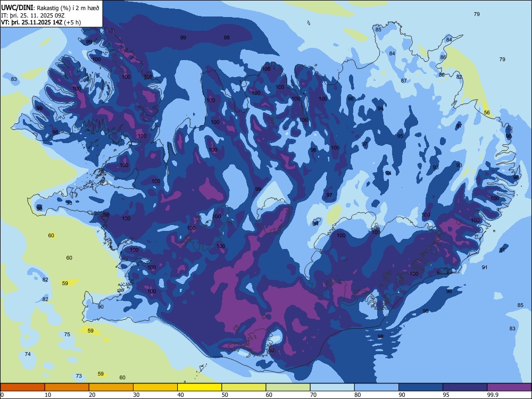
Task: Click the legend tick label '99.9'
Action: (x=492, y=395)
